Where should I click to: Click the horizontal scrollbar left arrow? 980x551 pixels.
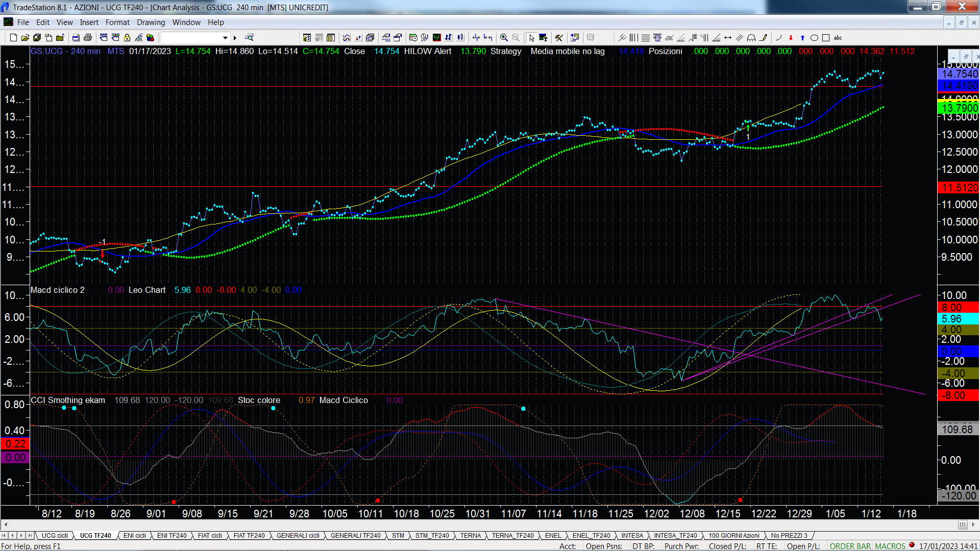(6, 524)
